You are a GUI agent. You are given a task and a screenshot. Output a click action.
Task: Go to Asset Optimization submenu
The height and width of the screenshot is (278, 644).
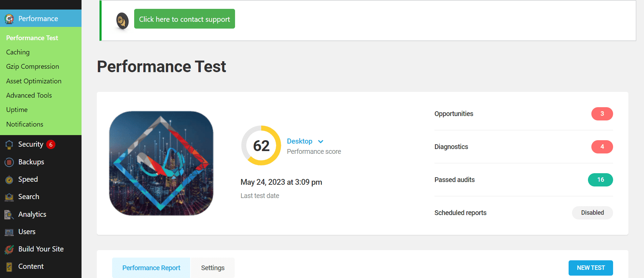(x=34, y=81)
